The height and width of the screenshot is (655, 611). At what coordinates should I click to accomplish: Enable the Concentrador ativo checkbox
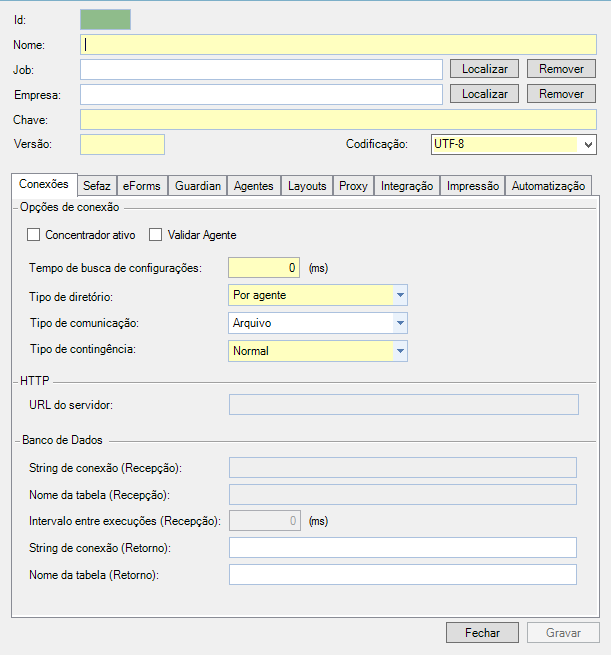tap(34, 235)
